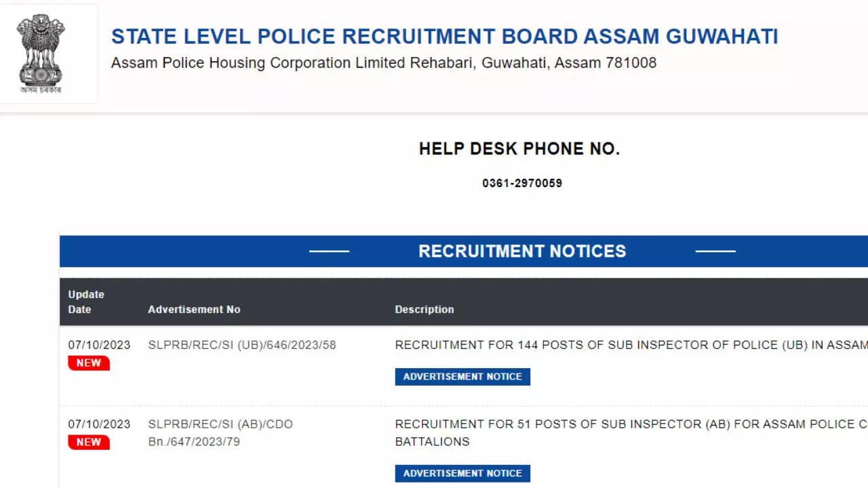This screenshot has height=488, width=868.
Task: Open Advertisement Notice for 144 Sub Inspector (UB) posts
Action: click(462, 377)
